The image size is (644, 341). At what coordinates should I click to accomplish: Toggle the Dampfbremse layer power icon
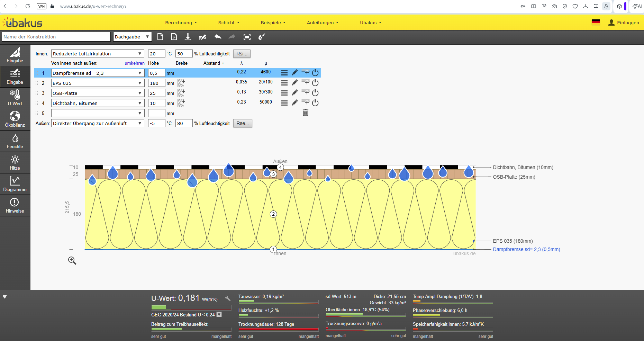click(315, 73)
